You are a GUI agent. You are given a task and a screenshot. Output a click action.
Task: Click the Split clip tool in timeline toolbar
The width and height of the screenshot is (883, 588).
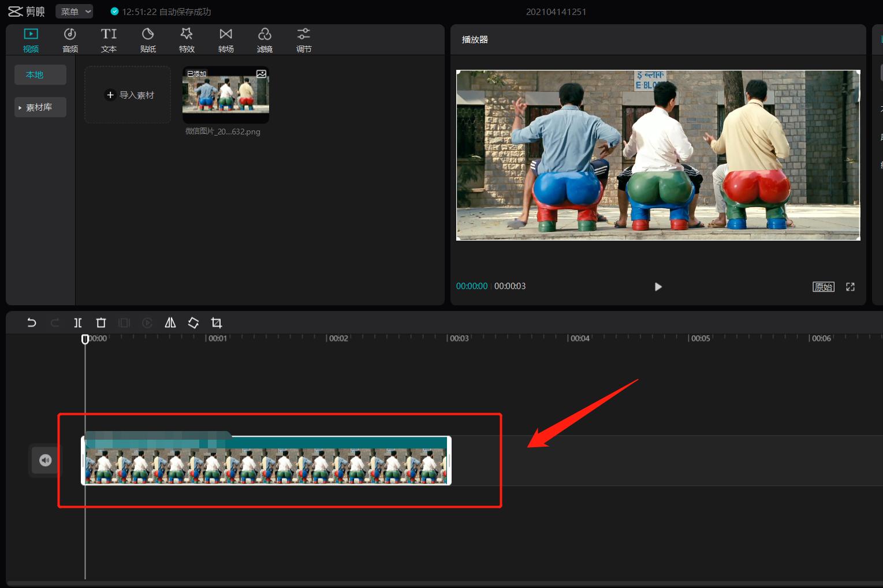tap(78, 323)
